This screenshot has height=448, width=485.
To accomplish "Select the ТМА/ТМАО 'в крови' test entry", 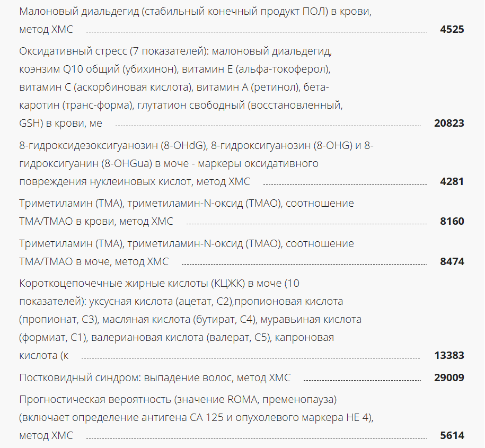I will (x=95, y=221).
